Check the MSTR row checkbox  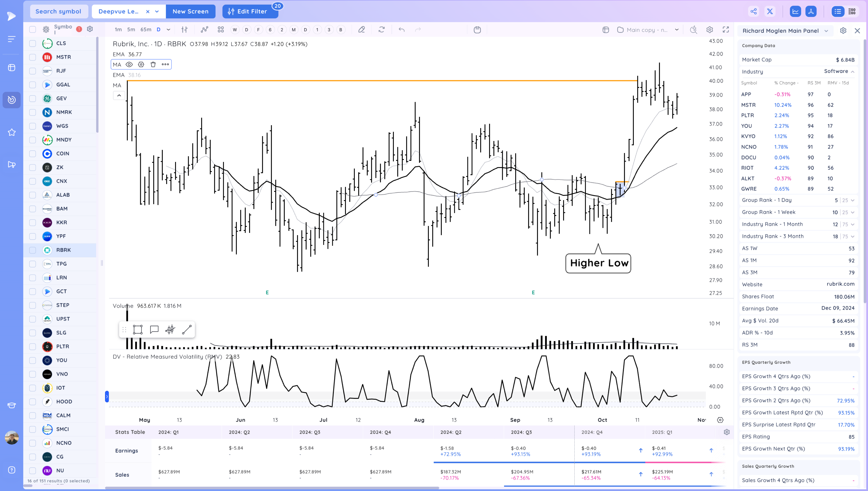click(x=33, y=57)
